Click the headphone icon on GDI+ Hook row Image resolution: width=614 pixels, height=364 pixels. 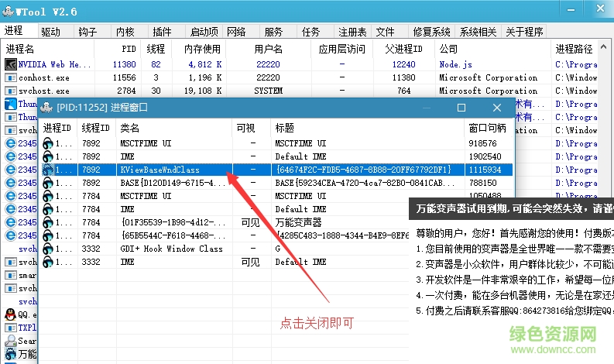[x=49, y=249]
